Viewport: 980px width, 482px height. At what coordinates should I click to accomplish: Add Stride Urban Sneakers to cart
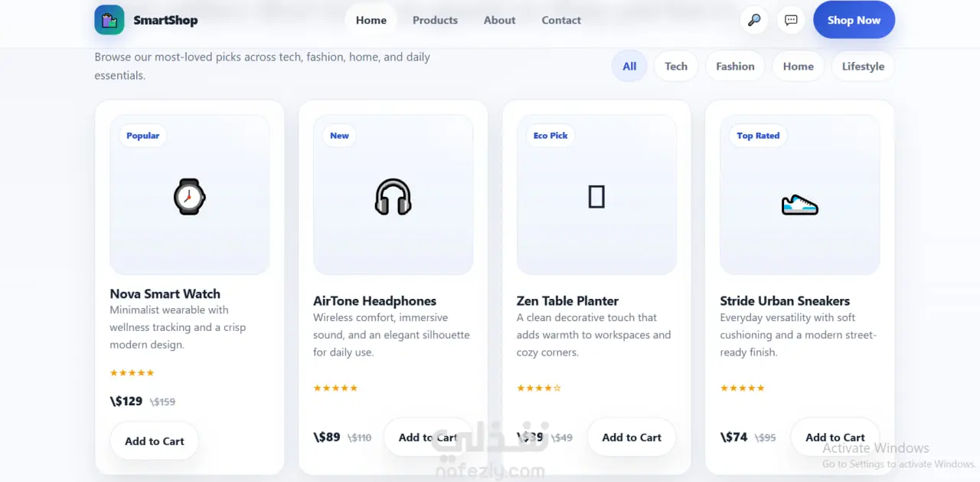point(835,438)
